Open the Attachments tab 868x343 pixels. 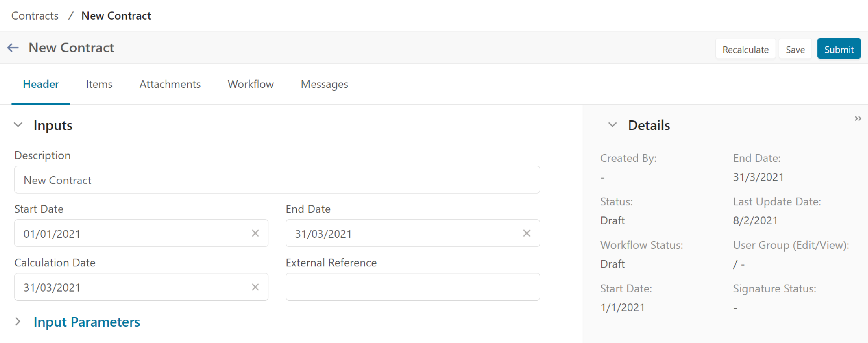point(170,84)
